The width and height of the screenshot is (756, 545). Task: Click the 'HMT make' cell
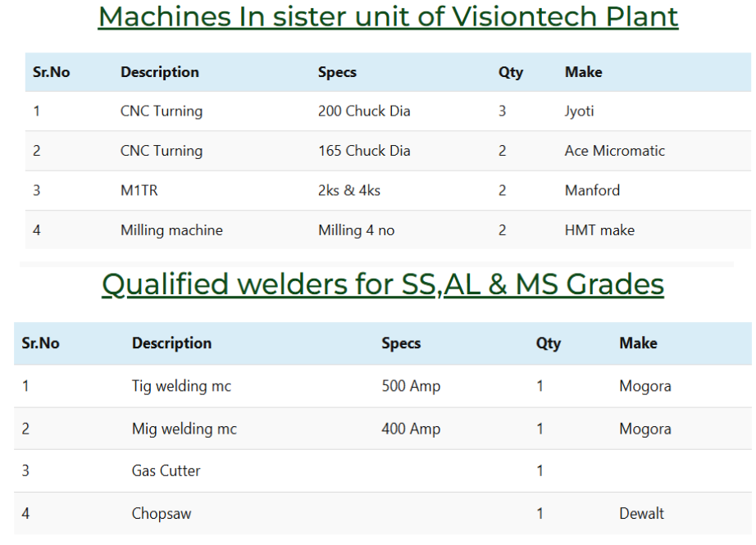(599, 230)
